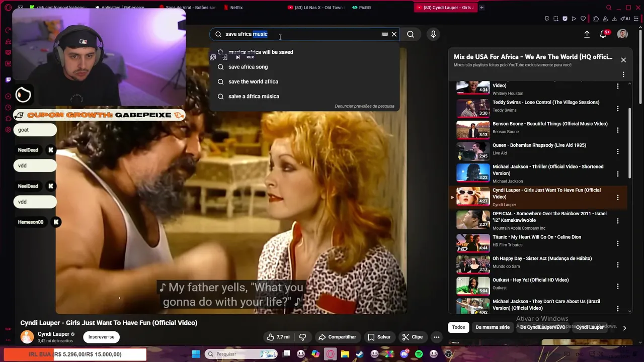Open options for Somewhere Over the Rainbow

[618, 221]
